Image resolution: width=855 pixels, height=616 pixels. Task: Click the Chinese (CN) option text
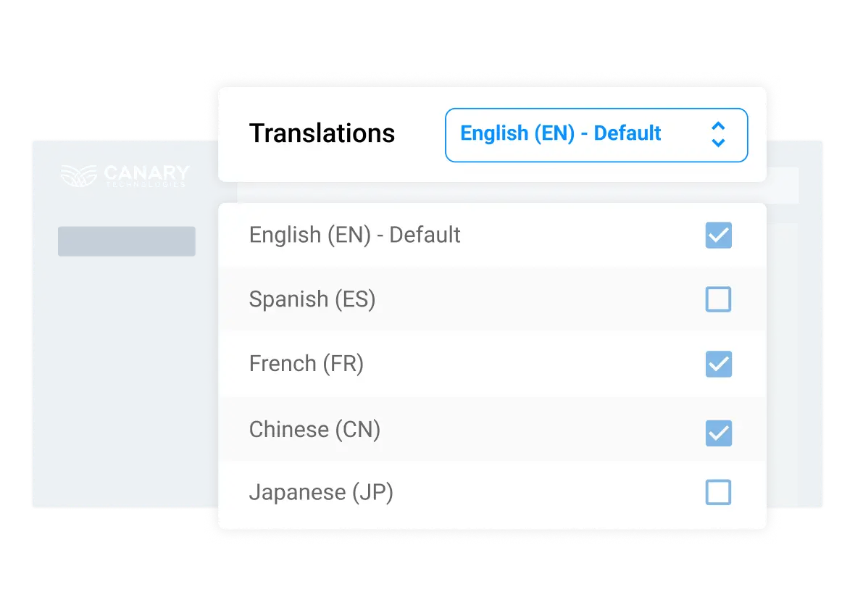314,429
